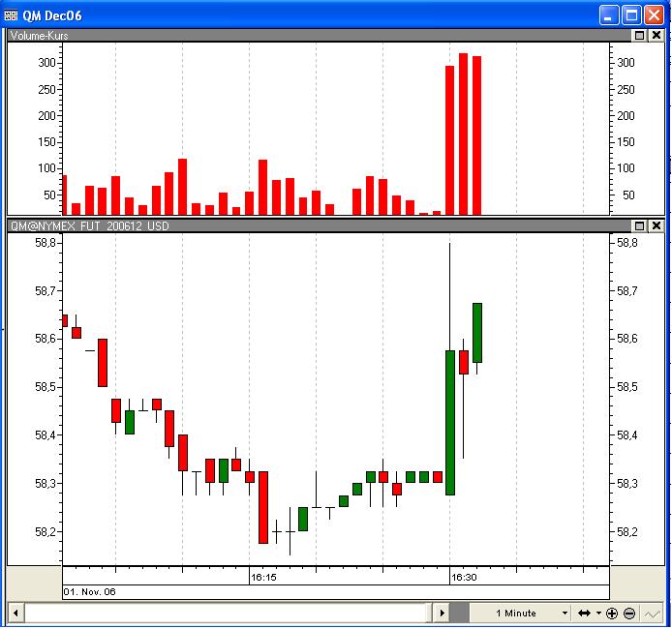
Task: Click the 50 label on right volume axis
Action: click(628, 195)
